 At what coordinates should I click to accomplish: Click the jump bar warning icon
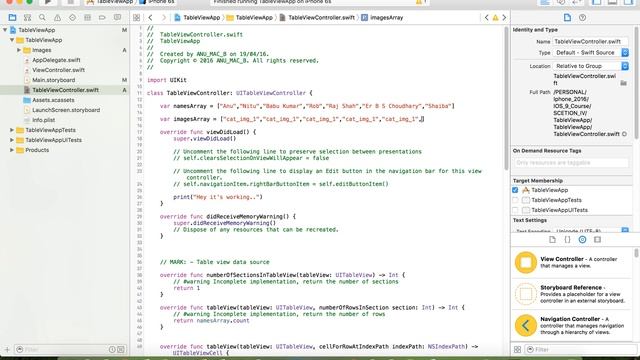495,18
